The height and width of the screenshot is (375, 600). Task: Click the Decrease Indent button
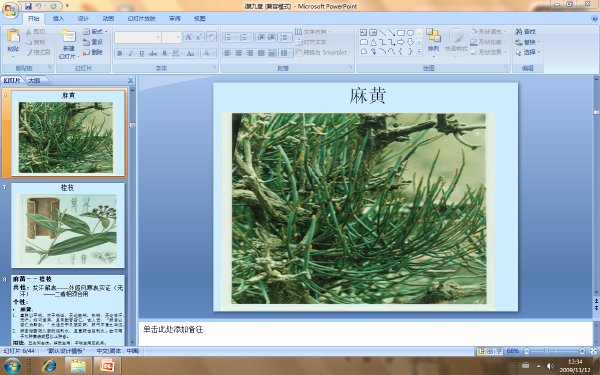[x=261, y=37]
